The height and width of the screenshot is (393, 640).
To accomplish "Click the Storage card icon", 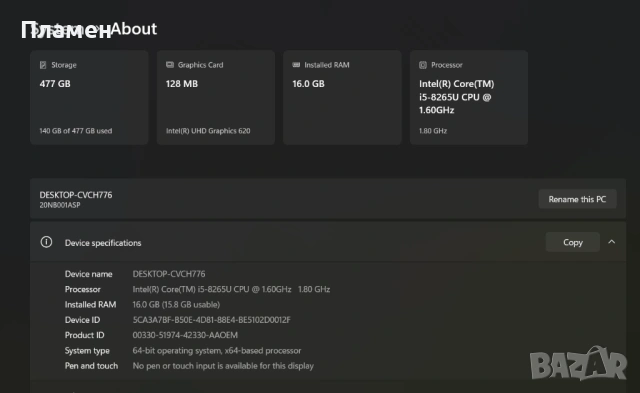I will click(43, 65).
